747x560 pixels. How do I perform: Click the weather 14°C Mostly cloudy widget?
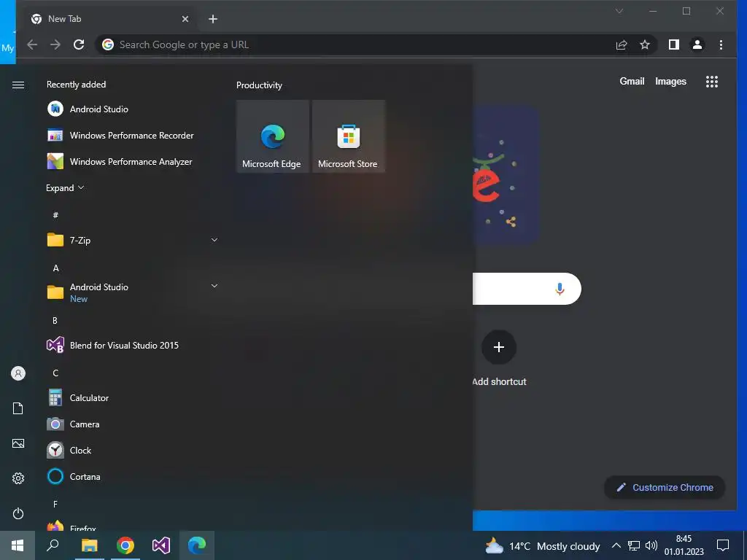542,545
